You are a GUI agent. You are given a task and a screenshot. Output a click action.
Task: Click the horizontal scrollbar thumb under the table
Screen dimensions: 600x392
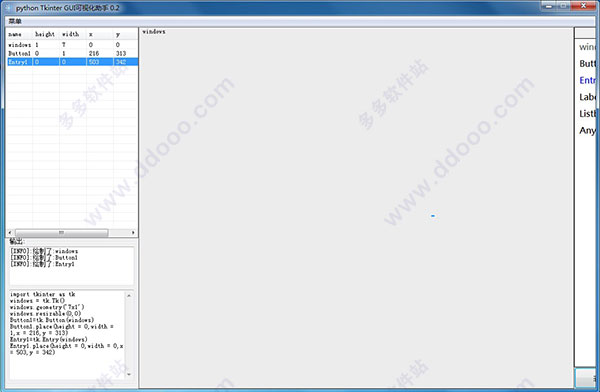61,232
